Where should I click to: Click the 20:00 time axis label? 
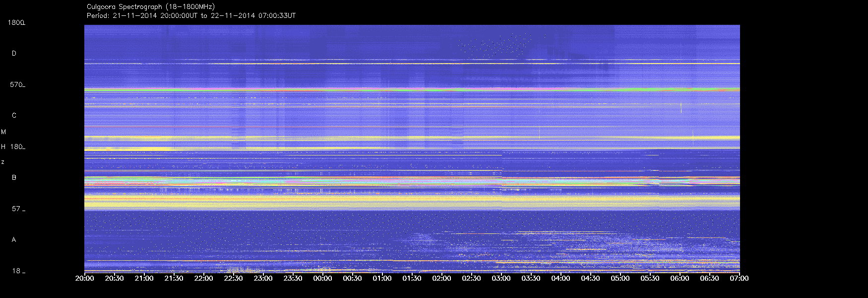(x=84, y=278)
